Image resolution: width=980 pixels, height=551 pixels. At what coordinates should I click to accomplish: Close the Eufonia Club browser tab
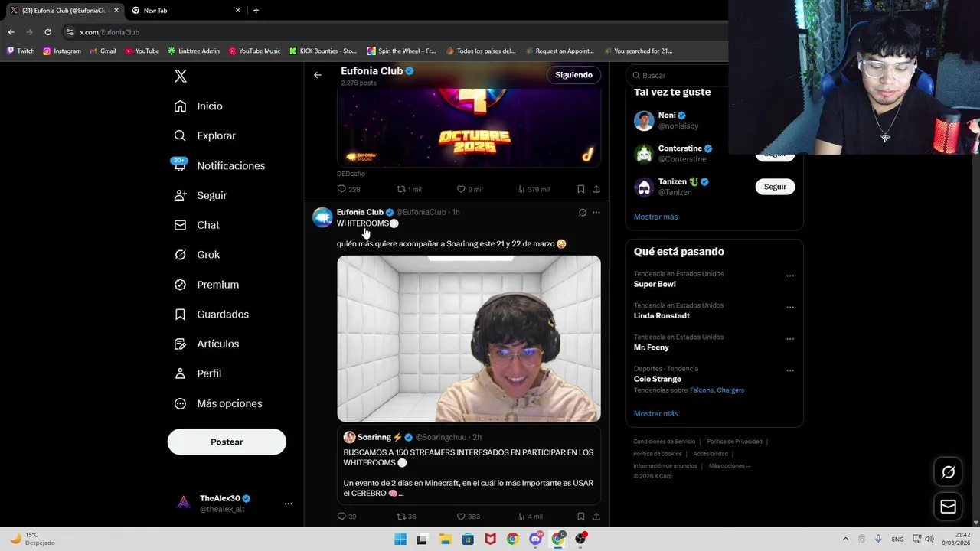pos(116,10)
